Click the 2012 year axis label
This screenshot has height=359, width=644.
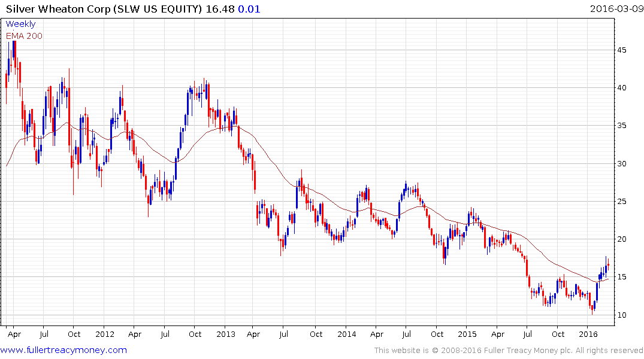point(105,334)
